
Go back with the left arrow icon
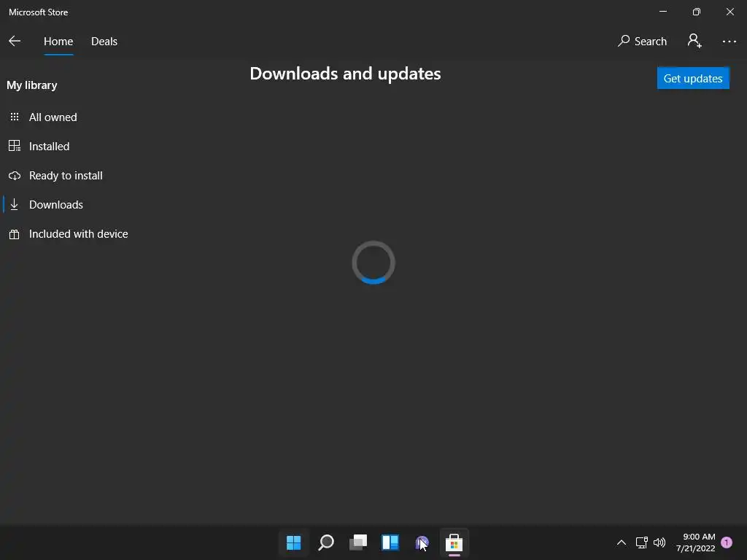(15, 42)
